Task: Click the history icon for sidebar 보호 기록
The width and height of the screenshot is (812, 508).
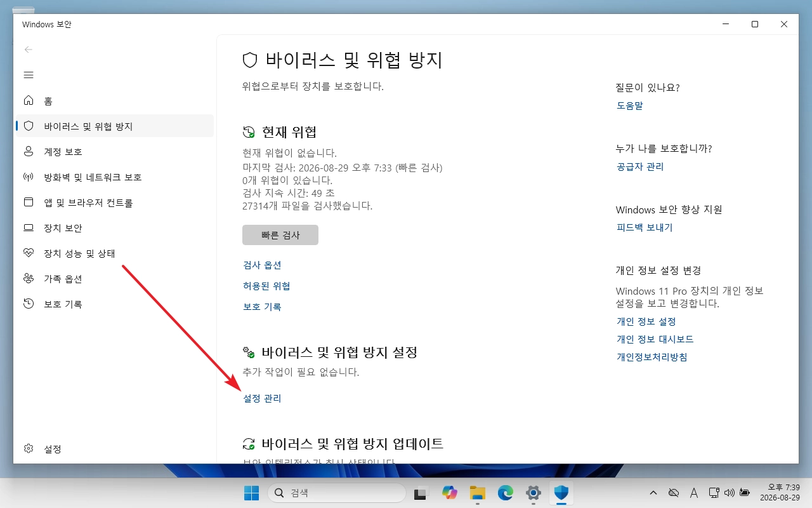Action: point(29,304)
